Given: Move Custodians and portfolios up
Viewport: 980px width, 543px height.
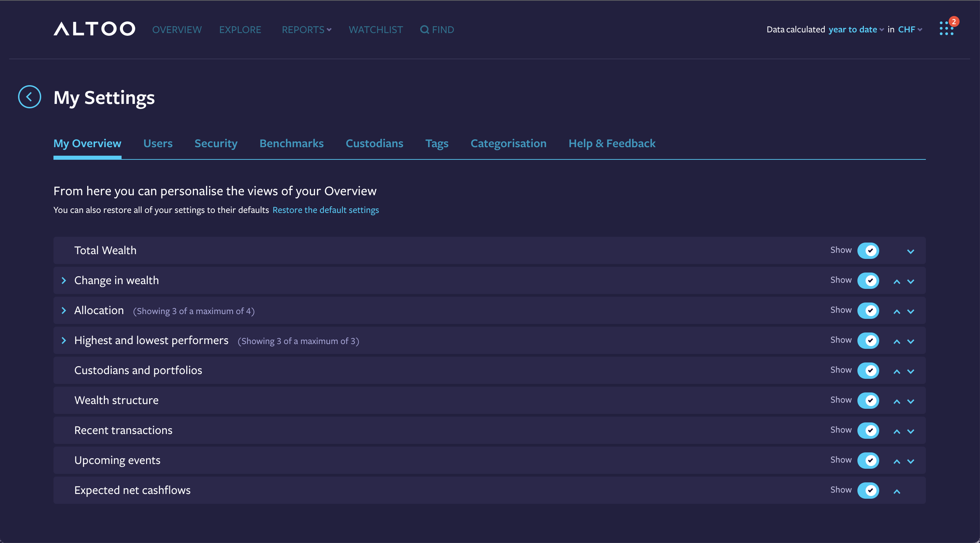Looking at the screenshot, I should point(897,372).
